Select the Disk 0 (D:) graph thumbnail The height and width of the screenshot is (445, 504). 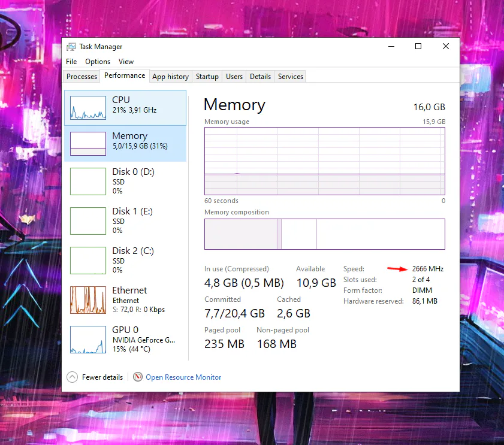click(88, 181)
